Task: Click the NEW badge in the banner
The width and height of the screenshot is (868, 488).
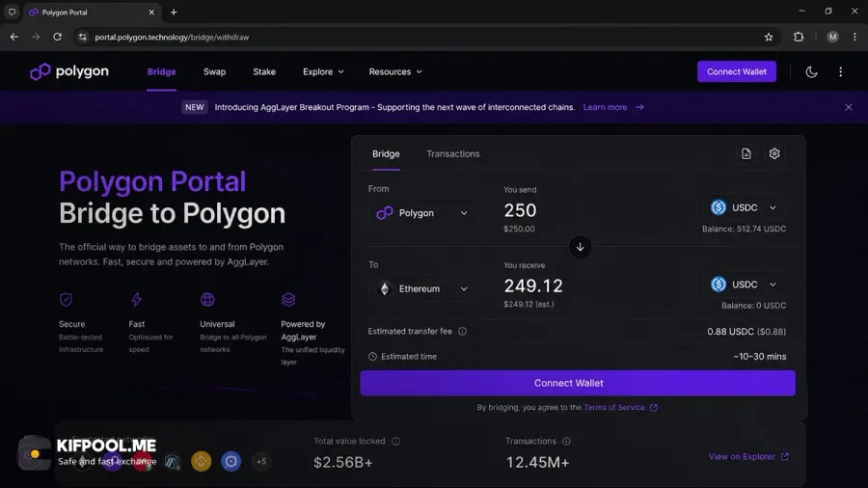Action: pyautogui.click(x=194, y=107)
